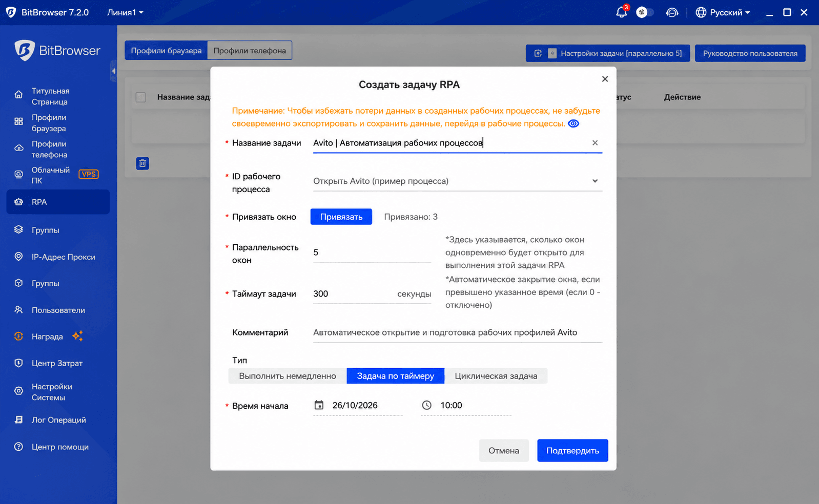Open the start time picker 10:00

click(466, 405)
